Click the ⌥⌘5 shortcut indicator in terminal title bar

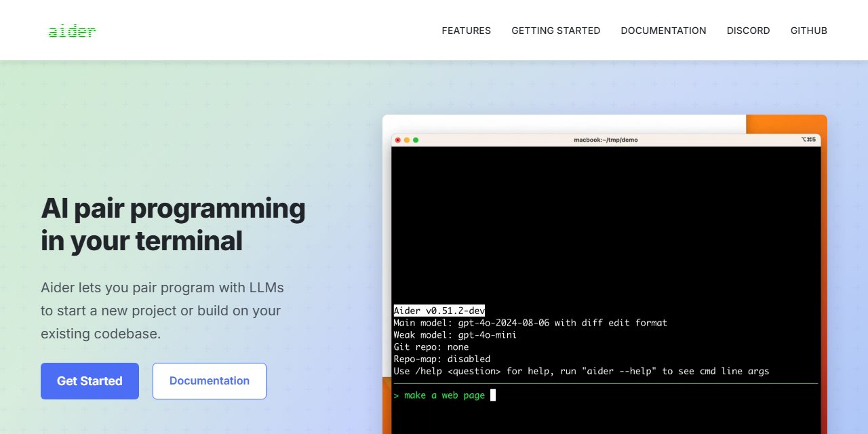808,140
